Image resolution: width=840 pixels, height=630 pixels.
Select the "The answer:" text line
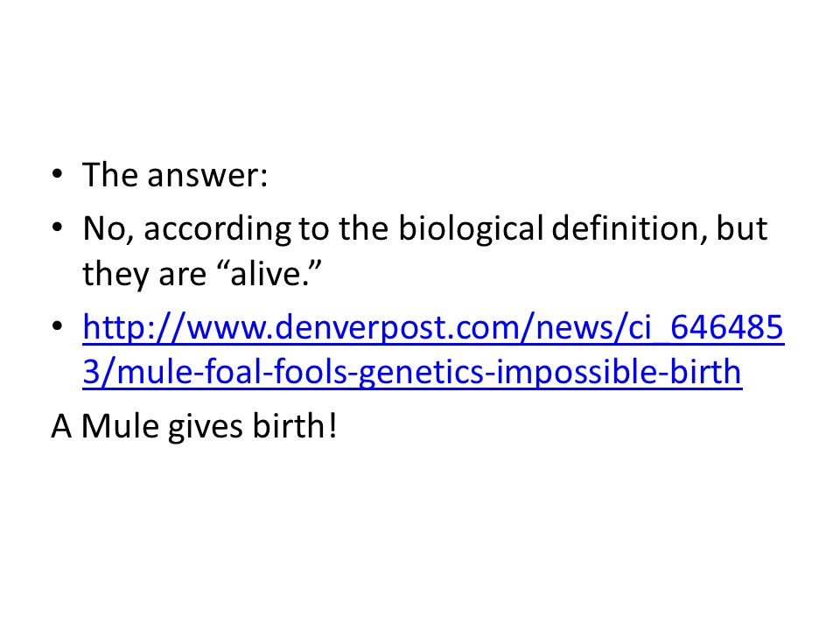175,175
